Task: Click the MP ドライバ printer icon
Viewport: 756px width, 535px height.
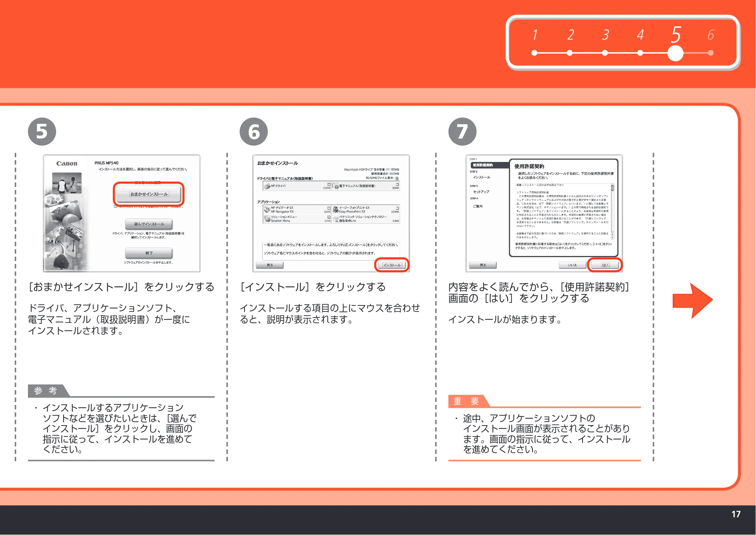Action: 267,186
